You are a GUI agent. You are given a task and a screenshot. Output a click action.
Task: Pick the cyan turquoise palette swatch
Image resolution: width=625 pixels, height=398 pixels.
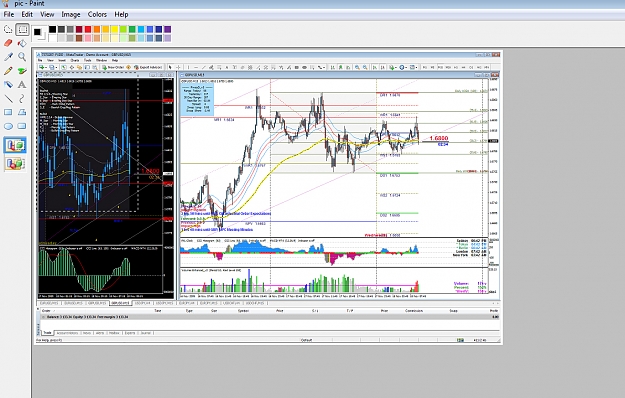pyautogui.click(x=141, y=29)
